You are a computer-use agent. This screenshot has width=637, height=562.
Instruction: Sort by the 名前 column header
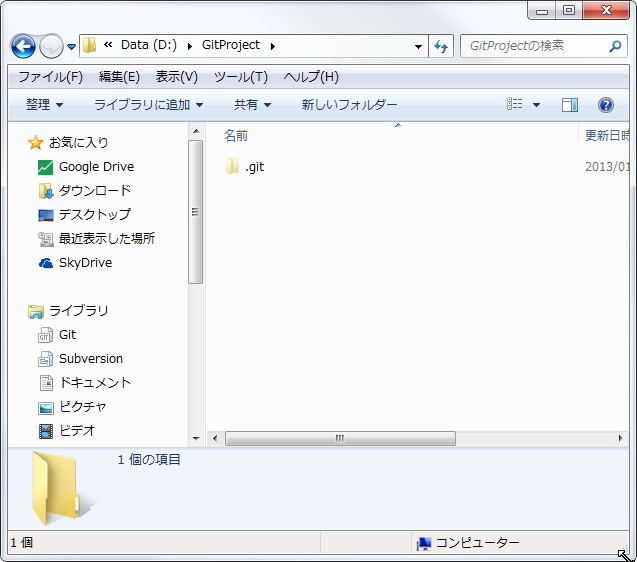tap(236, 136)
